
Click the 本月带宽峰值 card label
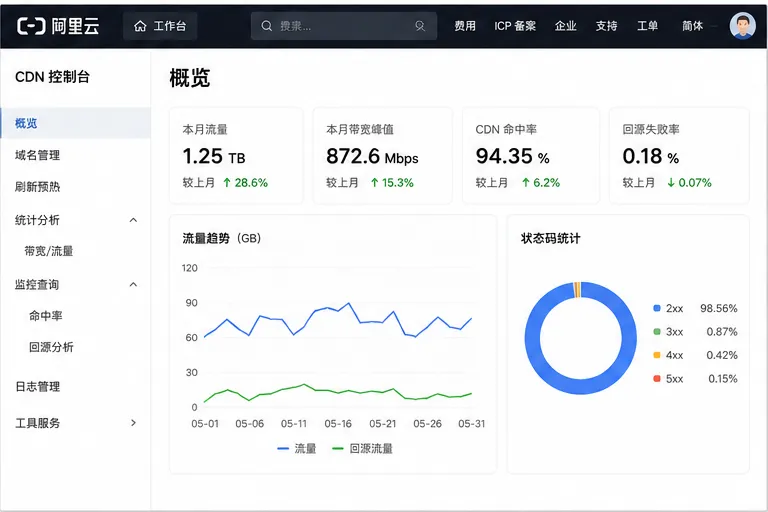tap(360, 129)
